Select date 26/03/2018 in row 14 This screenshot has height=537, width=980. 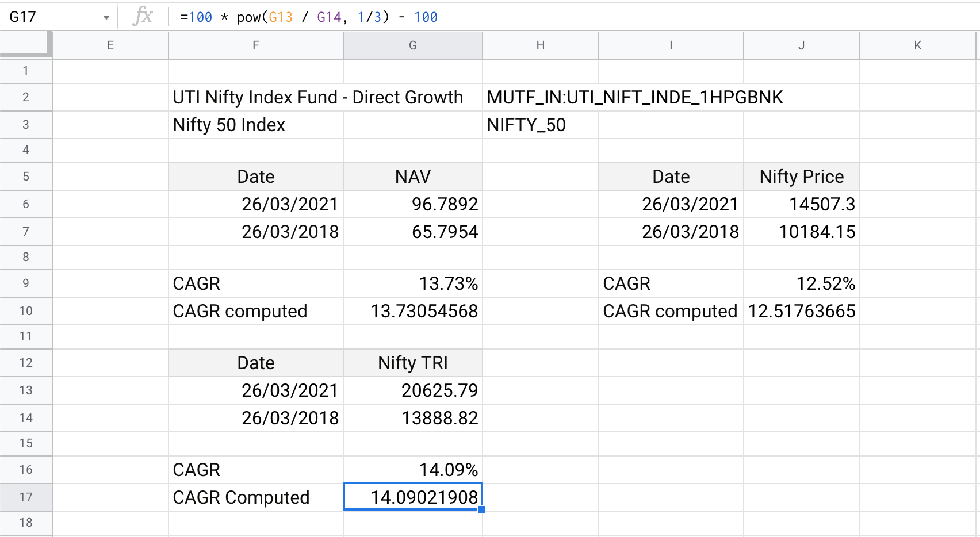[x=256, y=418]
